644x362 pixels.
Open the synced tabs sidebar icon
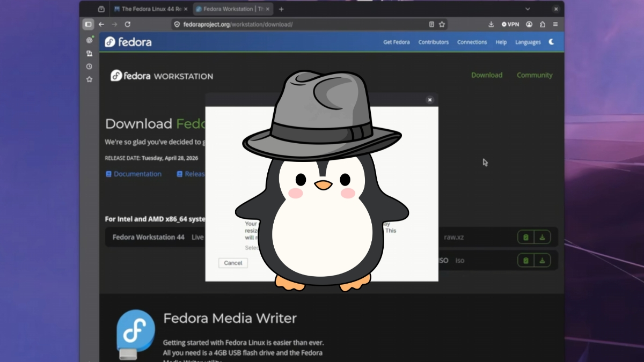[89, 54]
